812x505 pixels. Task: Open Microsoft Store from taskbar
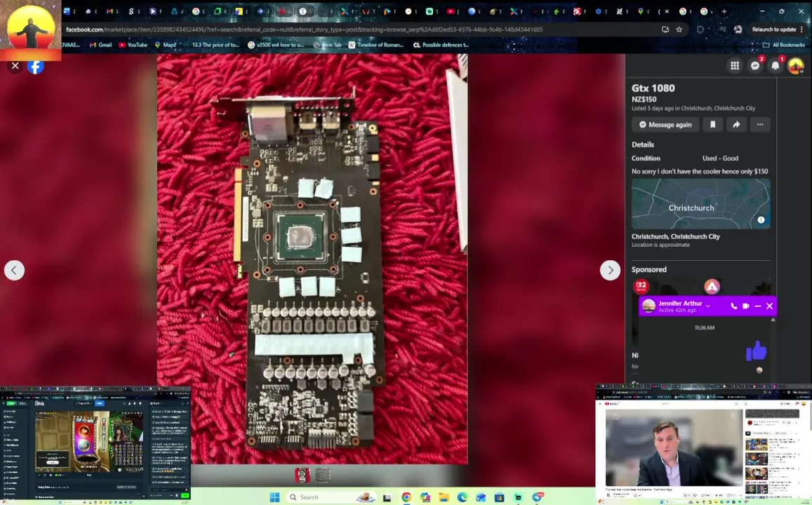(499, 497)
